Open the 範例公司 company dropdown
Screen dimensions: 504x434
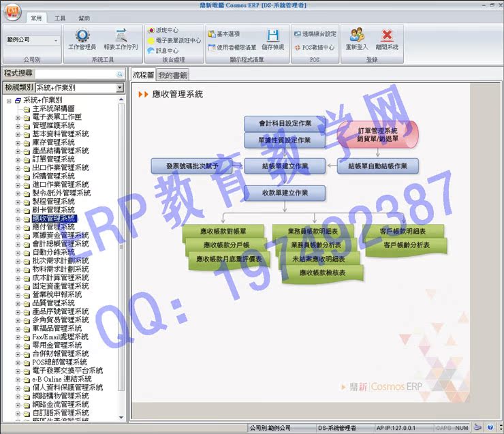56,40
